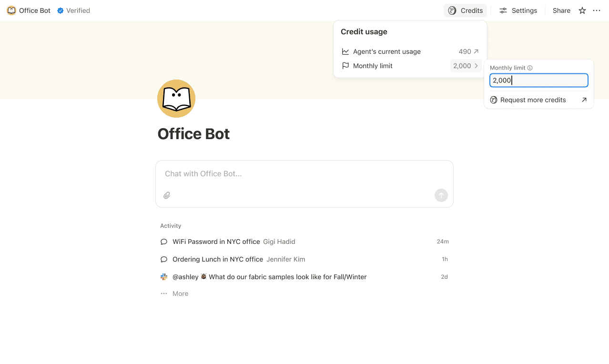Open arrow next to current usage 490
The width and height of the screenshot is (609, 364).
pyautogui.click(x=476, y=51)
